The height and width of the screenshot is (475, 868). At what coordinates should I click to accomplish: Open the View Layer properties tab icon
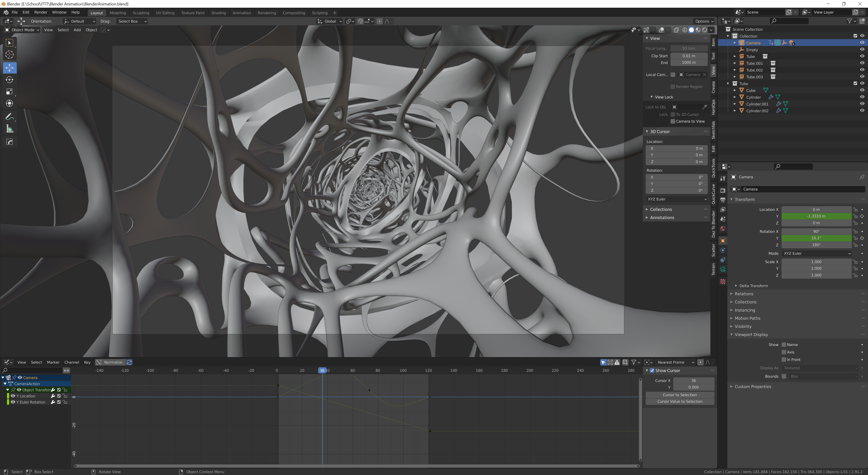click(x=722, y=210)
